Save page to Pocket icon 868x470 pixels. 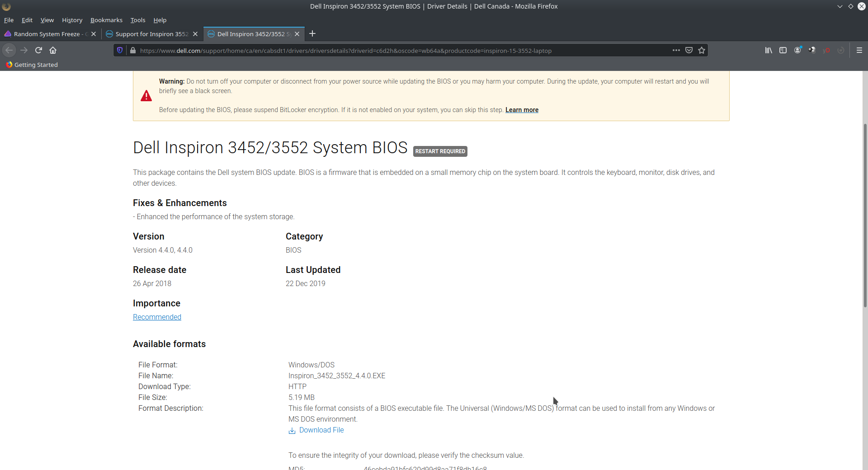[689, 50]
